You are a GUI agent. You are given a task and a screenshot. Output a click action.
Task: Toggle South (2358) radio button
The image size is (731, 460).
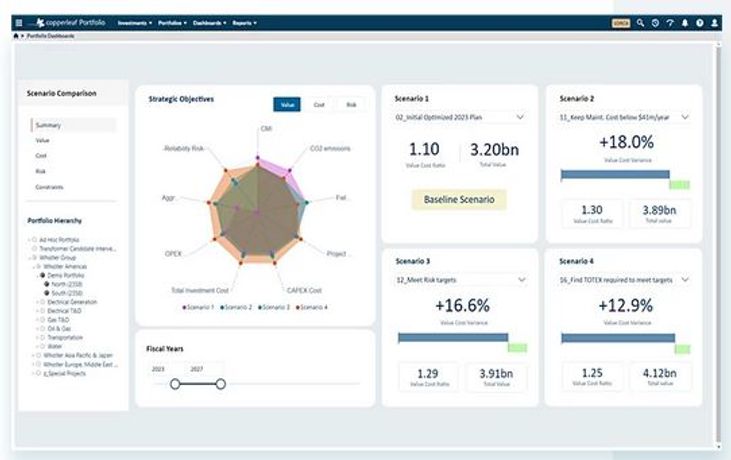coord(47,293)
